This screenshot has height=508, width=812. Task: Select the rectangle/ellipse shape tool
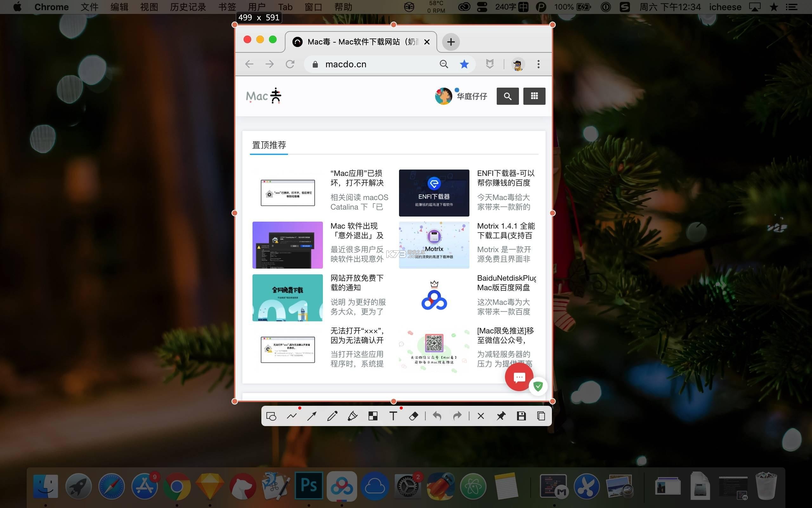[x=271, y=416]
